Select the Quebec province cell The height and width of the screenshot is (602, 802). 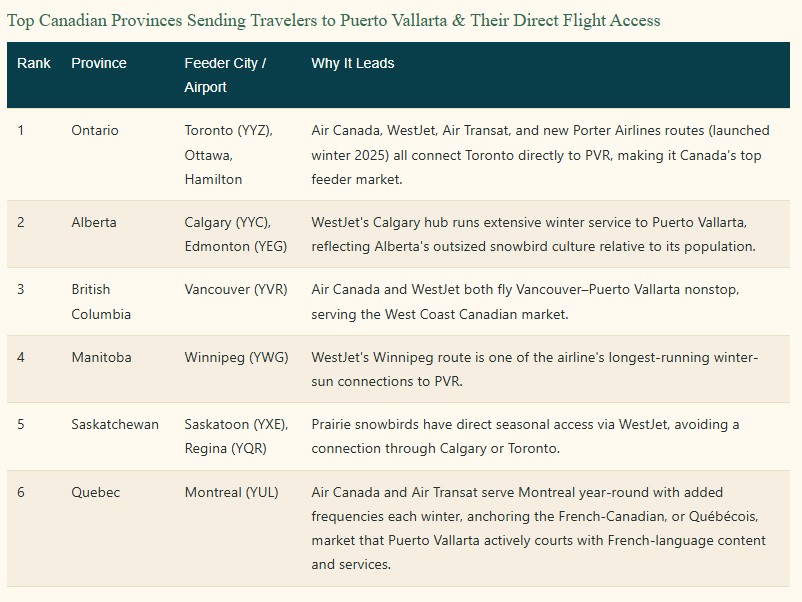click(x=96, y=493)
